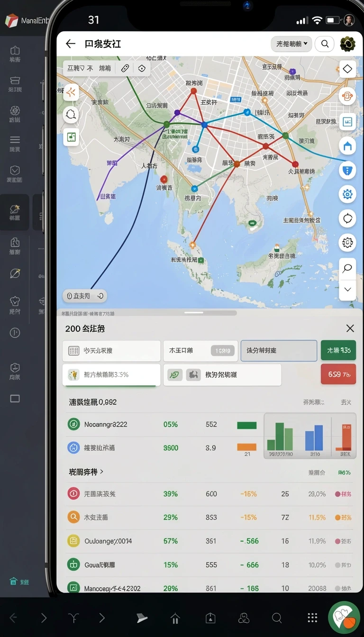
Task: Select the lasso circle map button
Action: (x=71, y=114)
